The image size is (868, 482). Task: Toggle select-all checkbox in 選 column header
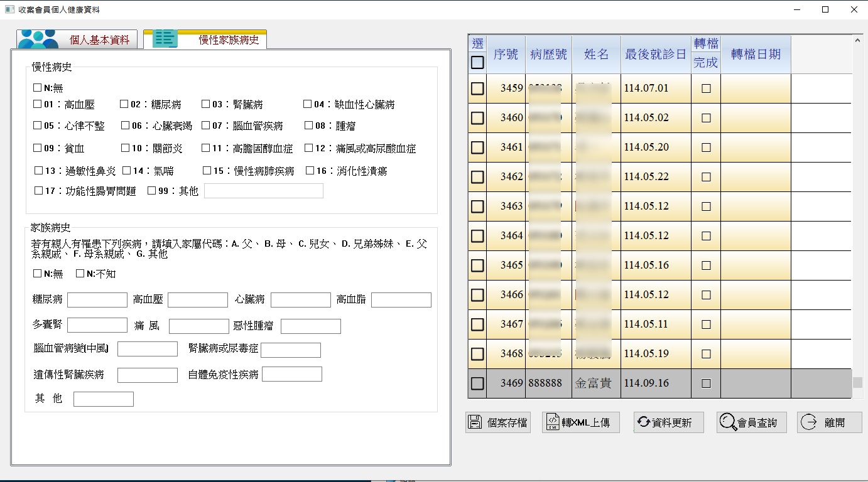pyautogui.click(x=477, y=62)
